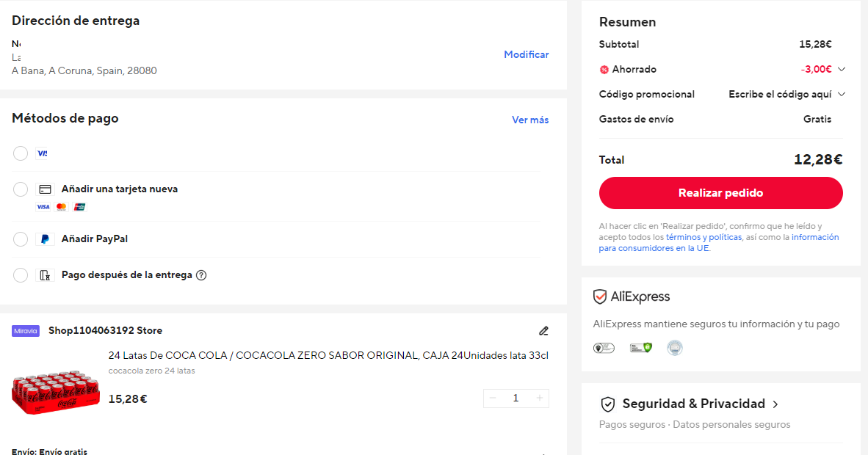Viewport: 868px width, 455px height.
Task: Open the help icon next to Pago después de la entrega
Action: click(x=201, y=275)
